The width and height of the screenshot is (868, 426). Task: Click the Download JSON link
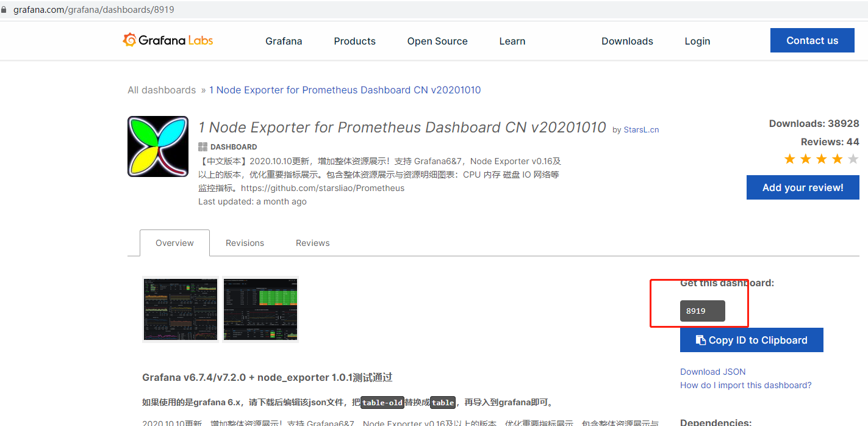(x=713, y=372)
